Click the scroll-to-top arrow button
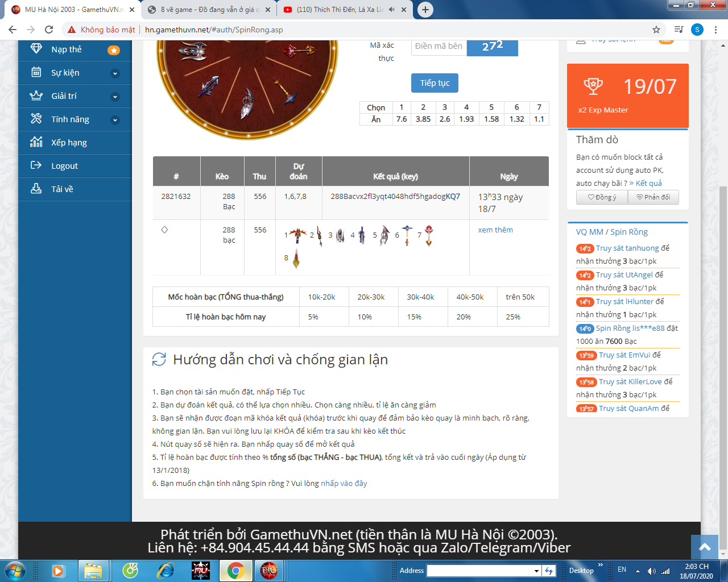The image size is (728, 582). [x=705, y=547]
